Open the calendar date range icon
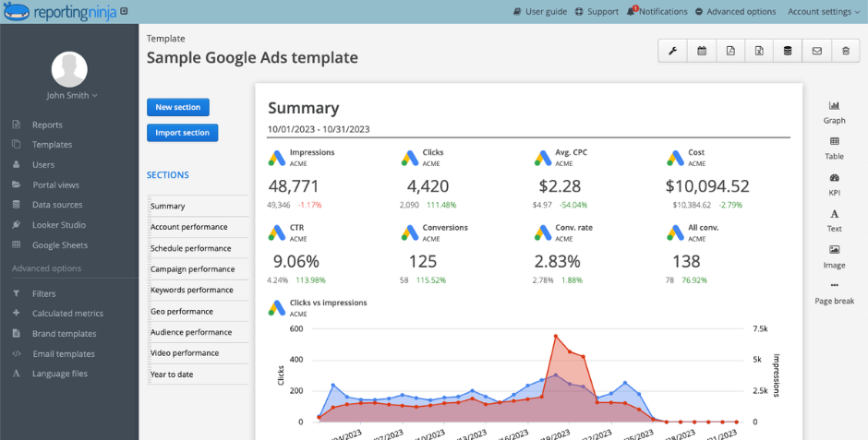The width and height of the screenshot is (868, 440). (702, 51)
